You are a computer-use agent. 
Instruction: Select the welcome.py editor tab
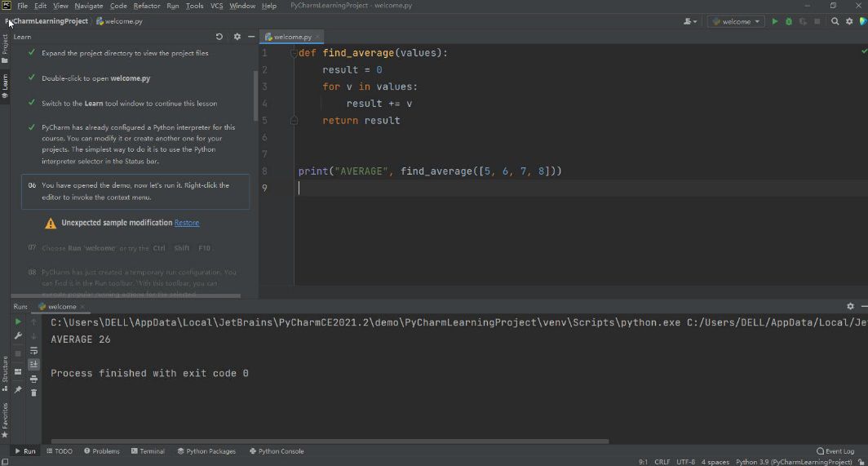292,37
